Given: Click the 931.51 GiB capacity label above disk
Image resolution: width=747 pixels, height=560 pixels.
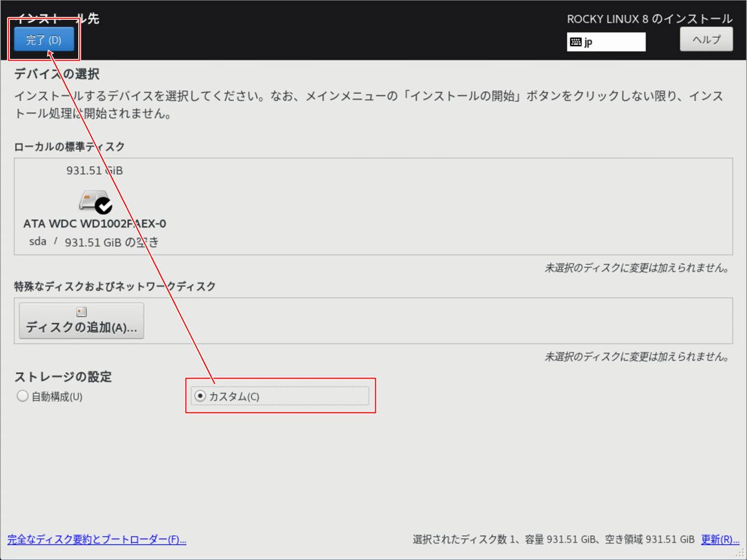Looking at the screenshot, I should click(95, 170).
